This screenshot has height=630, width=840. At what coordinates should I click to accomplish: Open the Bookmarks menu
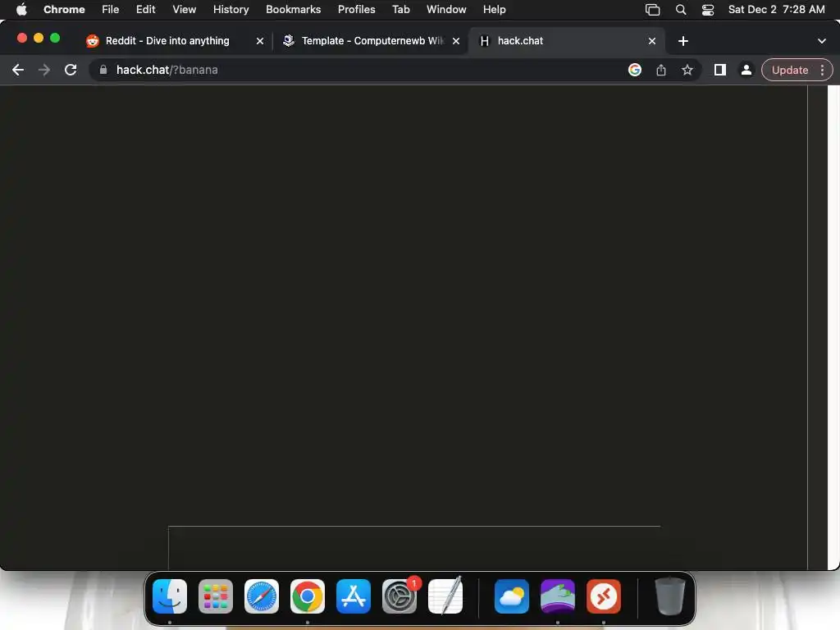294,10
